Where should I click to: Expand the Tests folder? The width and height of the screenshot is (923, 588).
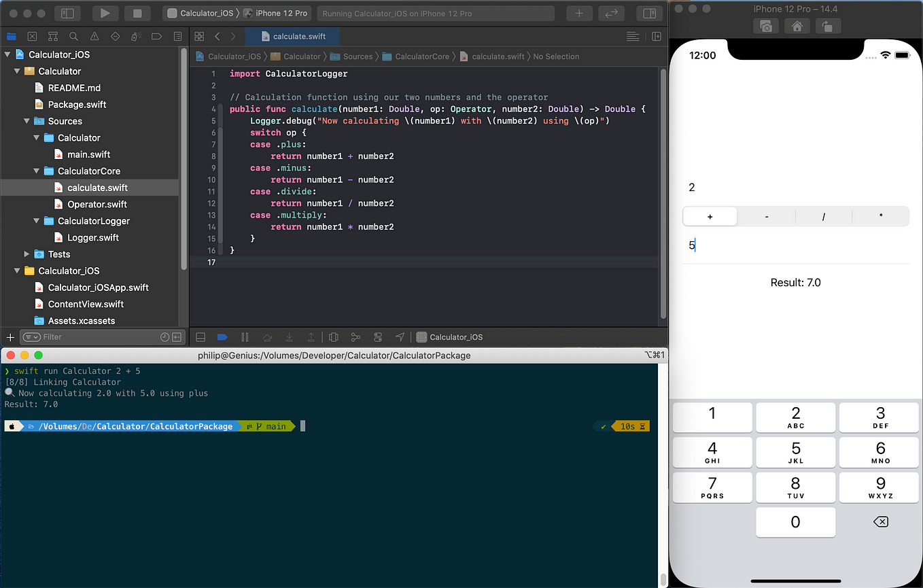(x=27, y=254)
